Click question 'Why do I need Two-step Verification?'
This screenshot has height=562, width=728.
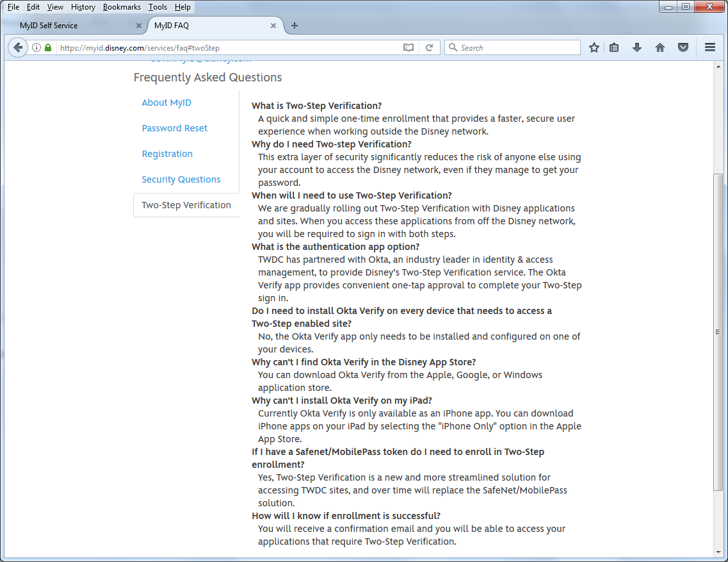332,145
